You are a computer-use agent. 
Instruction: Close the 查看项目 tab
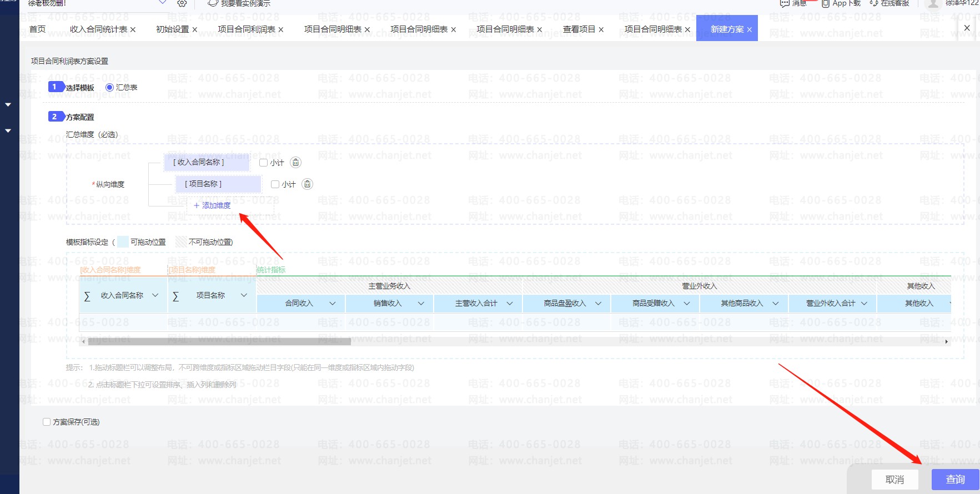coord(601,29)
